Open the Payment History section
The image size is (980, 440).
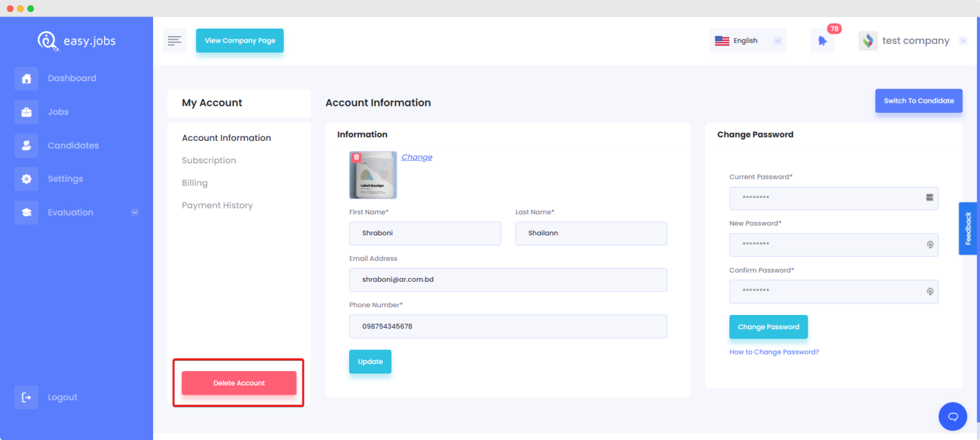coord(217,205)
